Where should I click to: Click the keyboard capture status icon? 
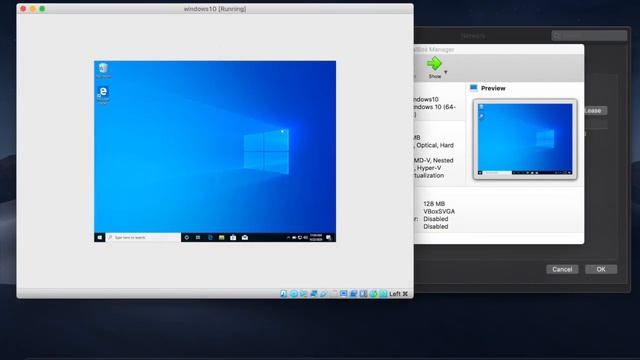pos(383,293)
